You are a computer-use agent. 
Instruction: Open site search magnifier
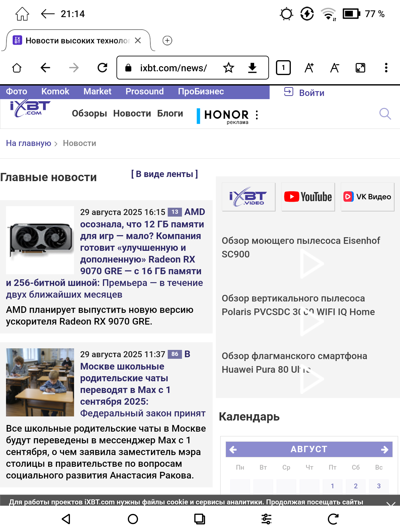coord(385,114)
